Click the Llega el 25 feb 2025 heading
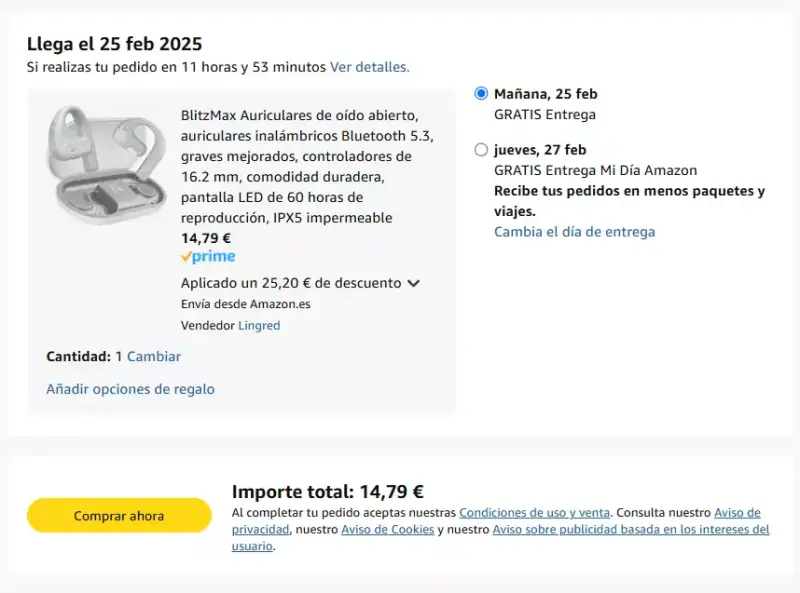Screen dimensions: 800x593 114,44
